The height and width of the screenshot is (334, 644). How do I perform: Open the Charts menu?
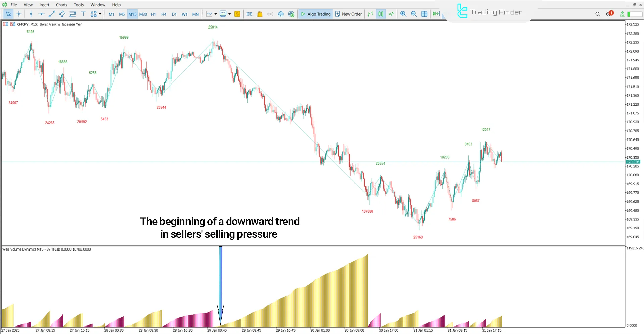(x=61, y=4)
